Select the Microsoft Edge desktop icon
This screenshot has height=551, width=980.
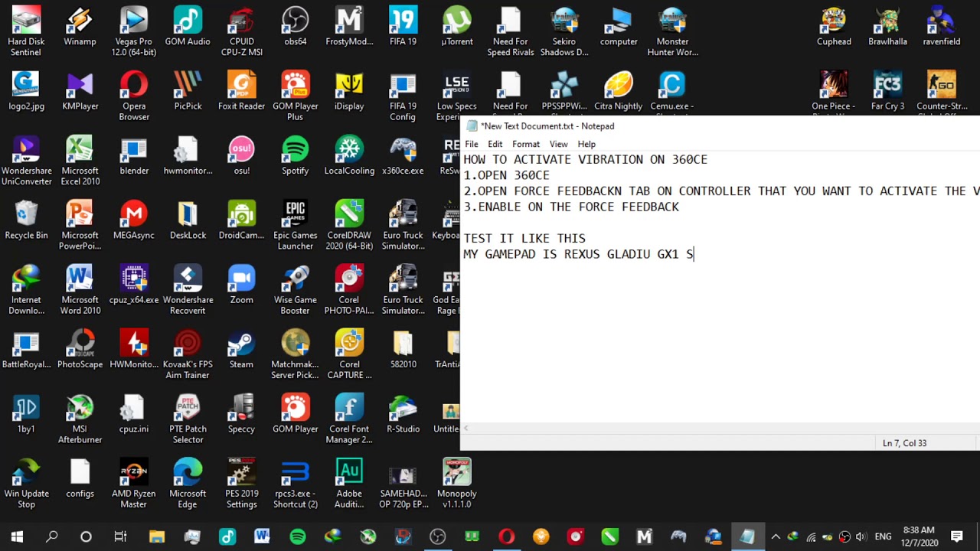pyautogui.click(x=188, y=484)
